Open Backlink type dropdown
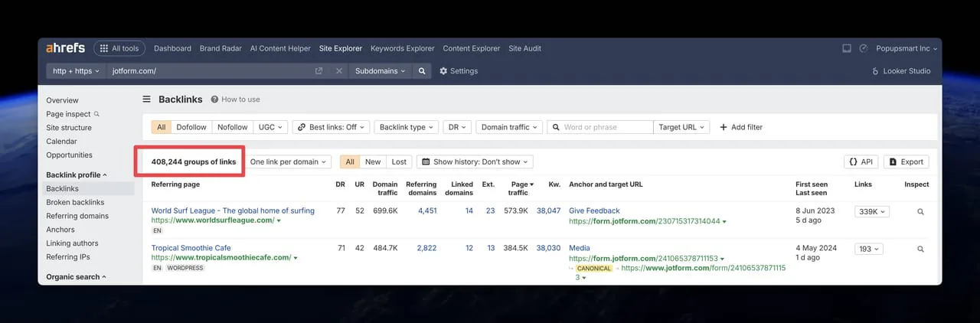Screen dimensions: 980x323 click(x=407, y=127)
